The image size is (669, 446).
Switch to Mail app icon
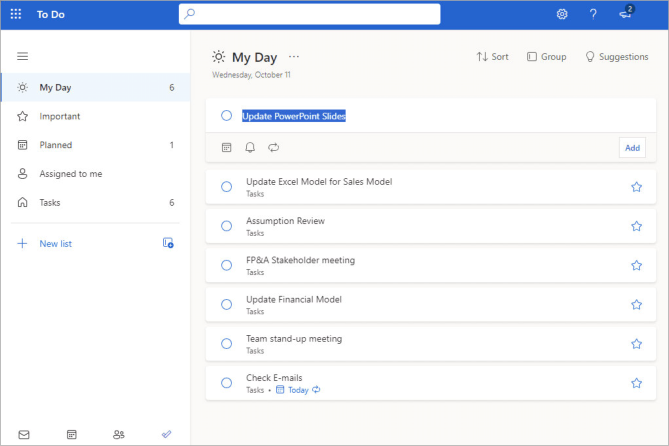[24, 434]
